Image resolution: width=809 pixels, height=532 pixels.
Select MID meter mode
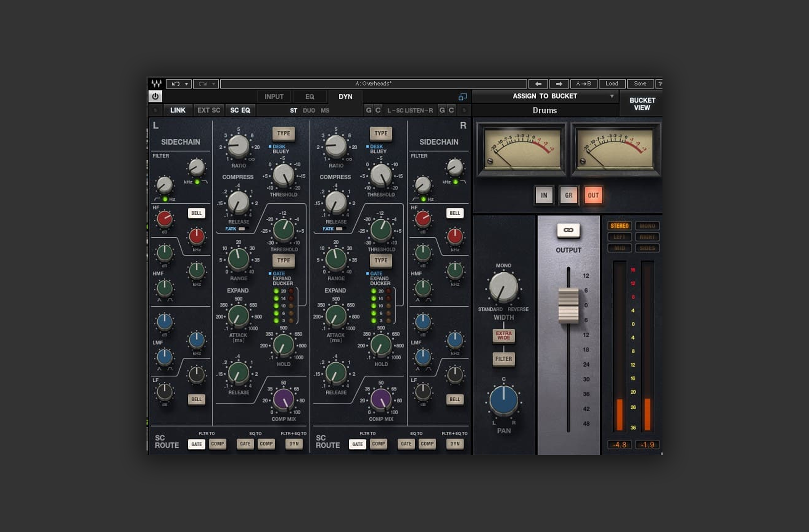[619, 248]
